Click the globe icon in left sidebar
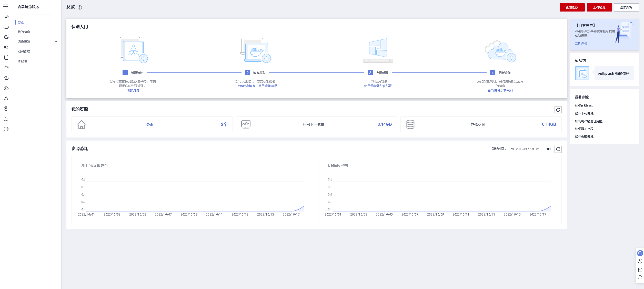This screenshot has width=644, height=289. 6,129
